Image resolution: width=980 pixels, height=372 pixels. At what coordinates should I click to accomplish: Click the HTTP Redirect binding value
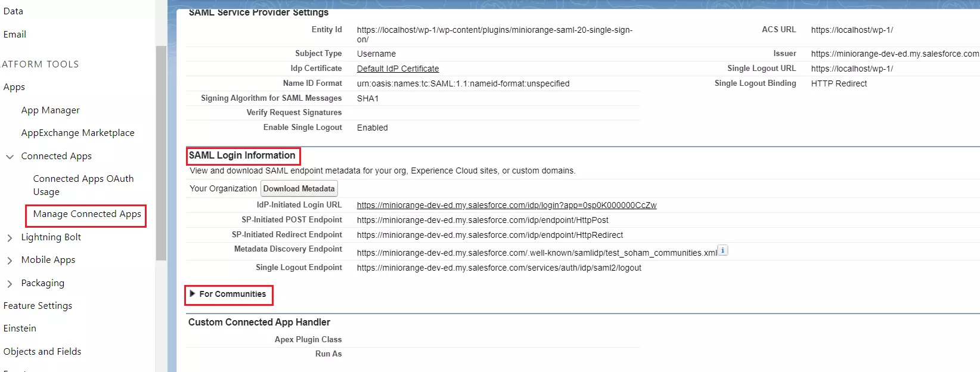(x=839, y=83)
